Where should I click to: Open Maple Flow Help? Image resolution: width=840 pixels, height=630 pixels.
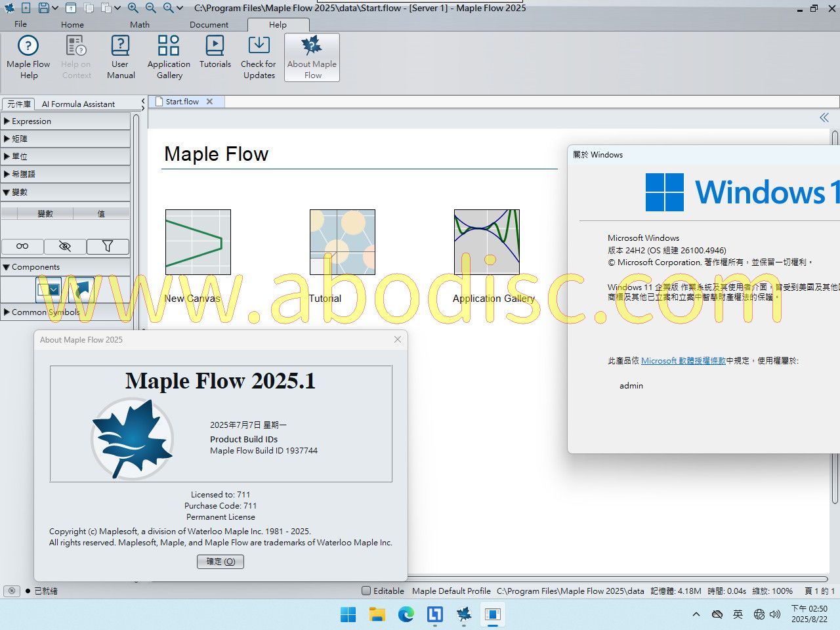(28, 58)
